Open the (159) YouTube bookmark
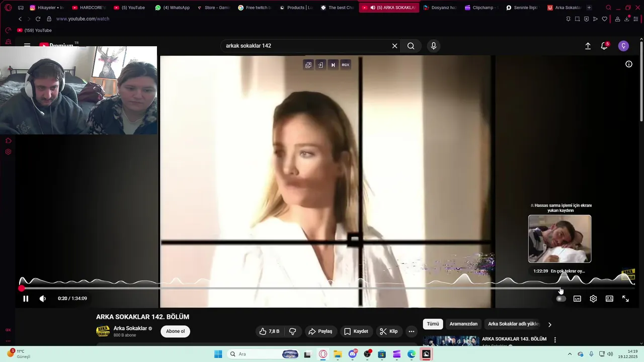This screenshot has width=644, height=362. [x=35, y=30]
